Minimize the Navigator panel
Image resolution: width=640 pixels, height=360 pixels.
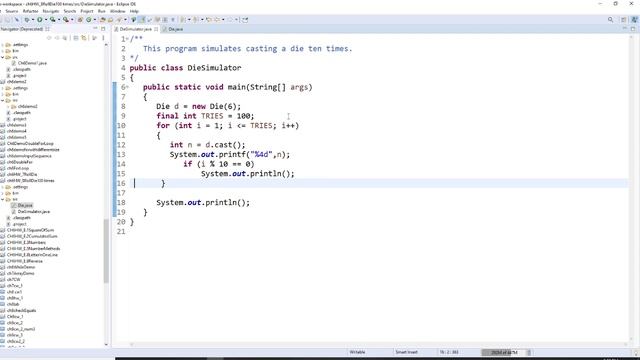click(96, 29)
